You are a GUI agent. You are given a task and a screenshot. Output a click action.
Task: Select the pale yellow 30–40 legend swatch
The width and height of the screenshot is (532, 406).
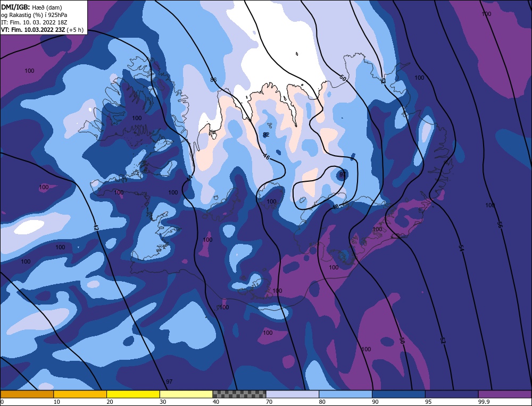[x=186, y=394]
